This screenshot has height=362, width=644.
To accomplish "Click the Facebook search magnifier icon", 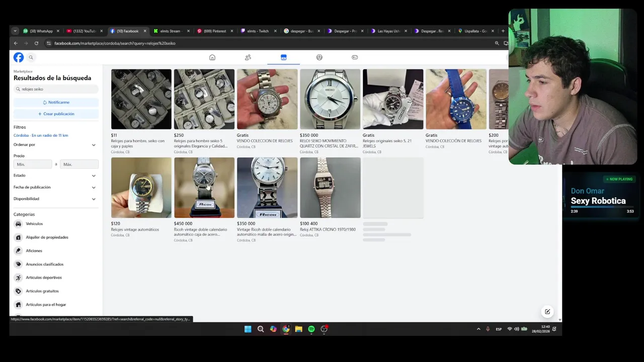I will coord(31,57).
